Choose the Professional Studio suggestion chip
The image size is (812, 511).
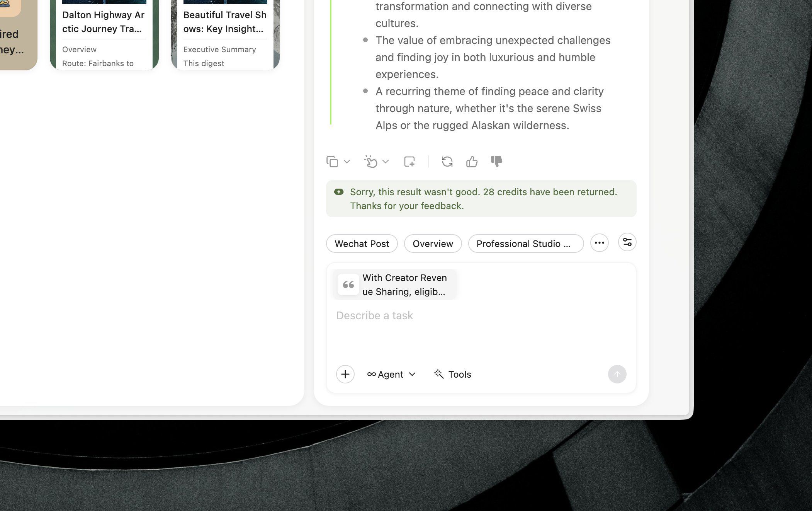click(526, 244)
